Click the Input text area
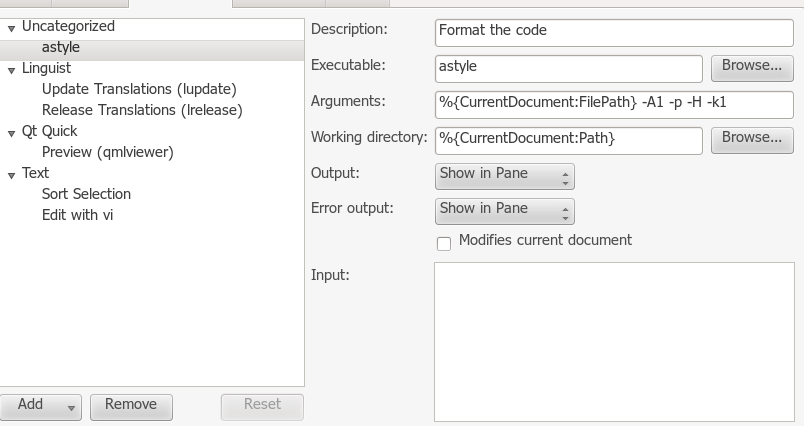Screen dimensions: 804x426 click(x=614, y=341)
